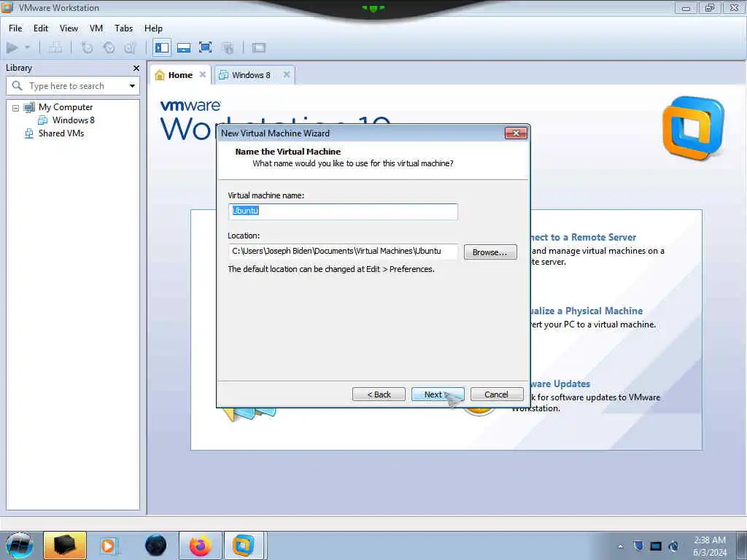Show hidden system tray icons
Viewport: 747px width, 560px height.
tap(620, 546)
